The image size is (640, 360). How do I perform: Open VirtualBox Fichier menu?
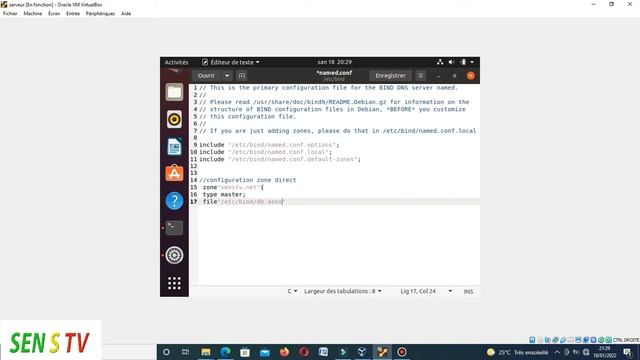click(x=10, y=13)
